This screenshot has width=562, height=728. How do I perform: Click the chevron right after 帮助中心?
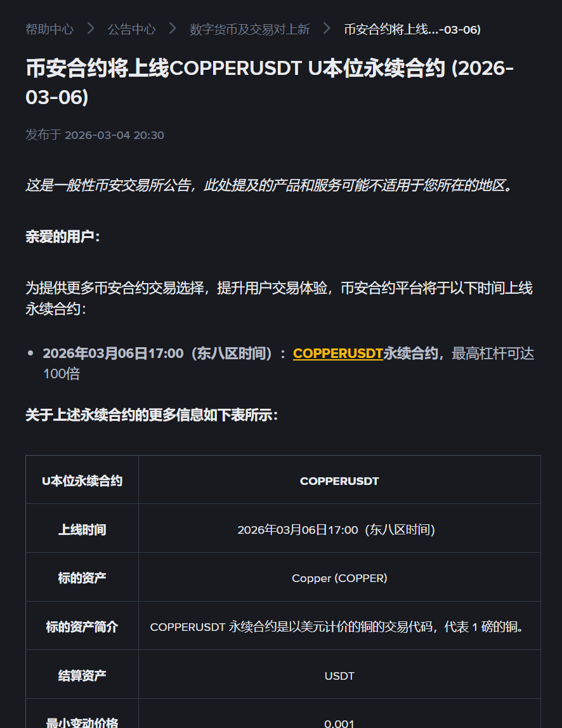[x=91, y=29]
